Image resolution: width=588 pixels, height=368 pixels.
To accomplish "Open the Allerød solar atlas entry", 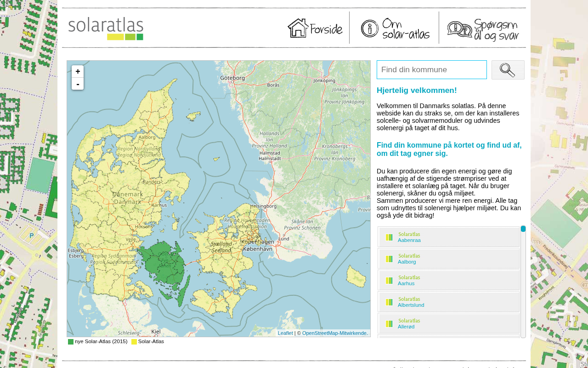I will (406, 327).
